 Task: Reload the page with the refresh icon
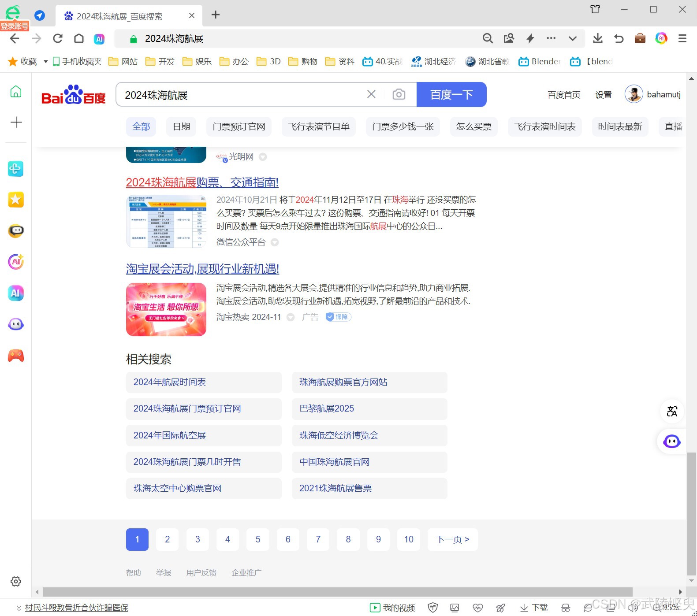click(58, 39)
